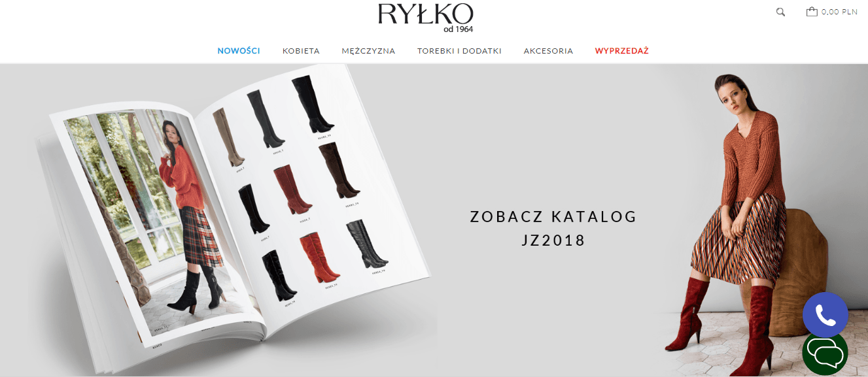
Task: Select the dark brown boot in the catalog
Action: pos(337,171)
